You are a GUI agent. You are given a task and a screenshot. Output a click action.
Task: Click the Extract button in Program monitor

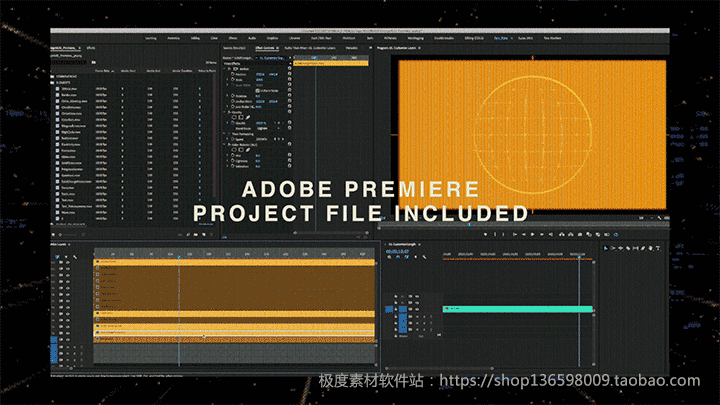571,235
